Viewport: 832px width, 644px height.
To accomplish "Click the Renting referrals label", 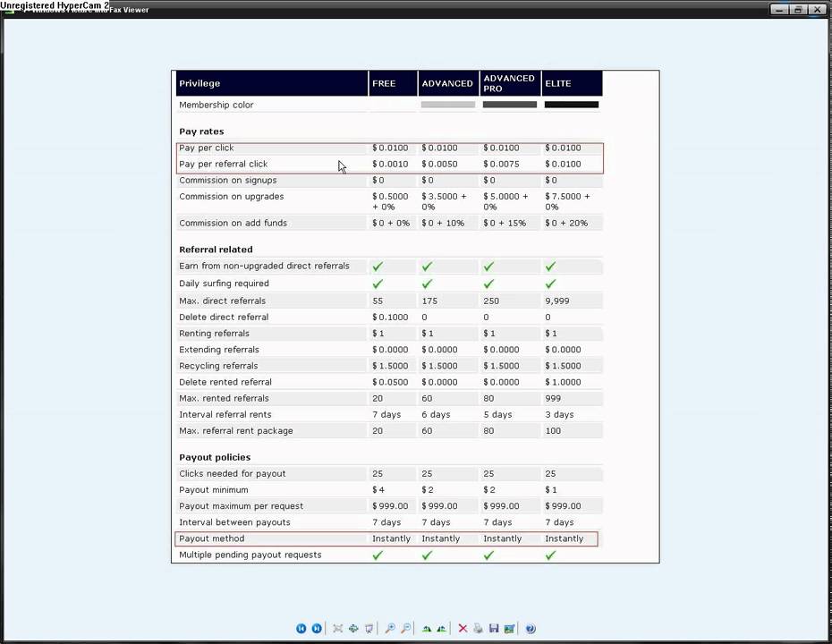I will tap(214, 333).
